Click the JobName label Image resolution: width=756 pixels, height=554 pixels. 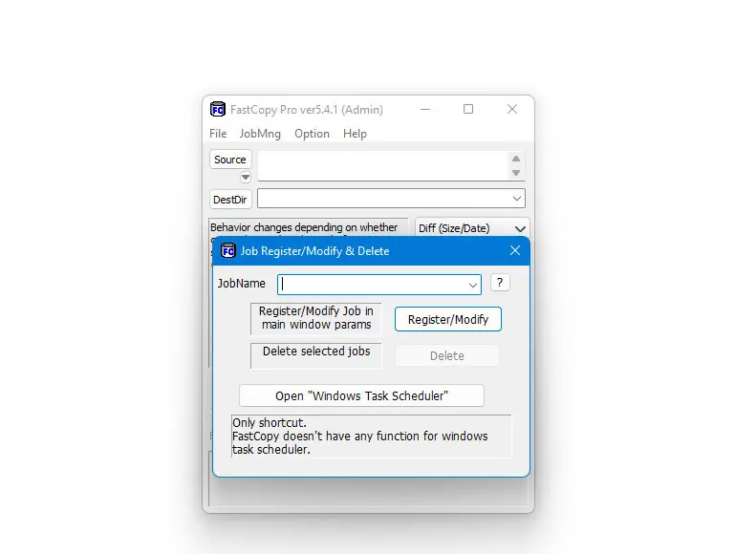[241, 284]
